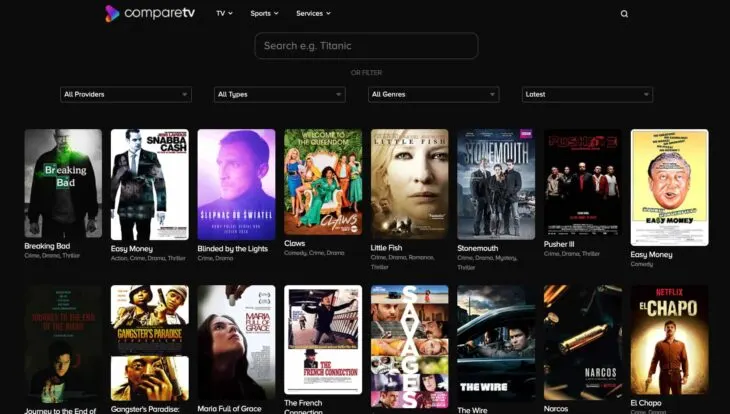Open the search magnifier icon in header

(624, 14)
